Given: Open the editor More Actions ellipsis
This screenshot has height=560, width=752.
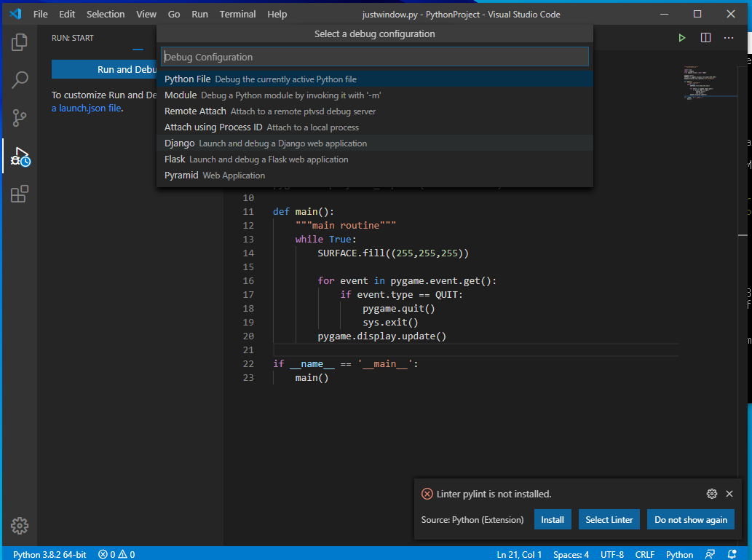Looking at the screenshot, I should click(729, 38).
